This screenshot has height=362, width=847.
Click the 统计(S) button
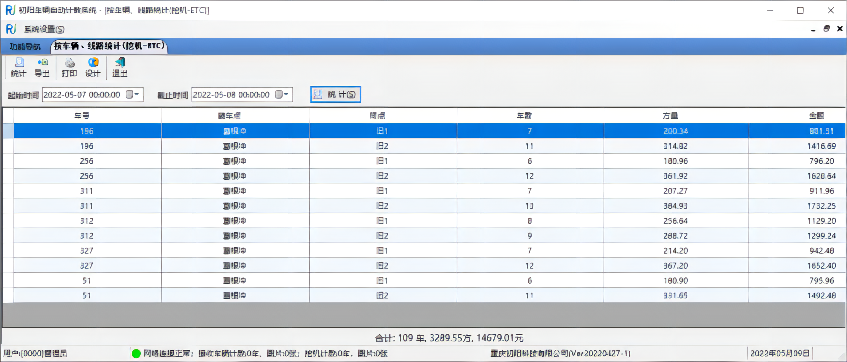335,95
